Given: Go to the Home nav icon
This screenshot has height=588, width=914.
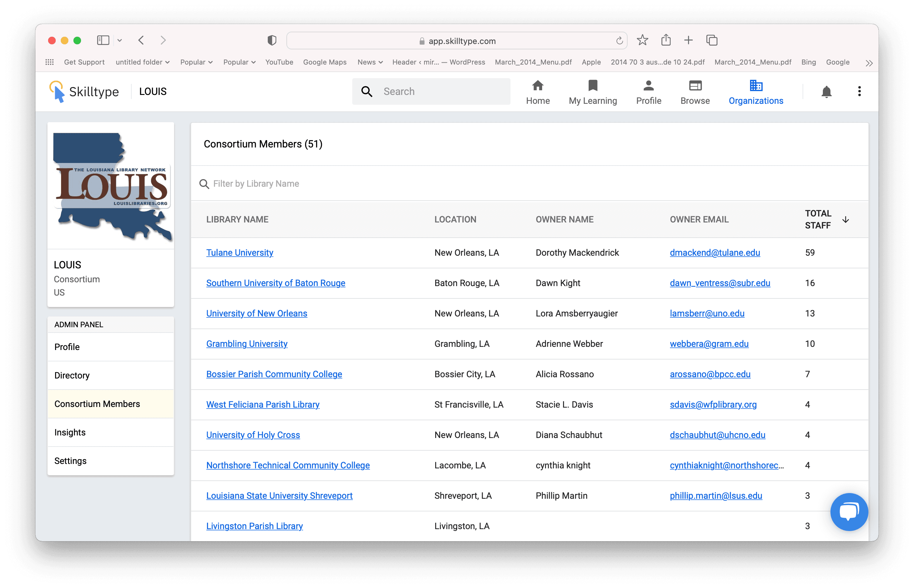Looking at the screenshot, I should pos(538,86).
